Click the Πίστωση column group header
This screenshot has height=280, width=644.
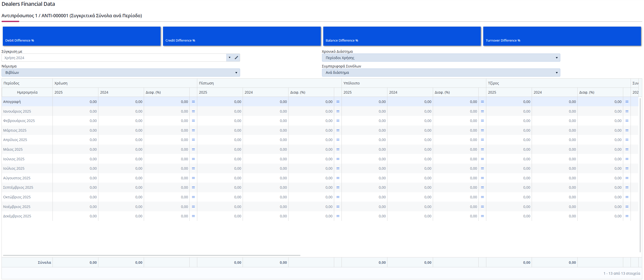(269, 83)
